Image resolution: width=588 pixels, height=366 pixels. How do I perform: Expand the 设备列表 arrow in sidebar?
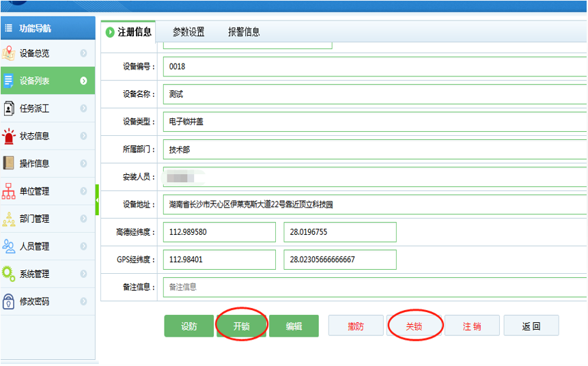point(83,81)
